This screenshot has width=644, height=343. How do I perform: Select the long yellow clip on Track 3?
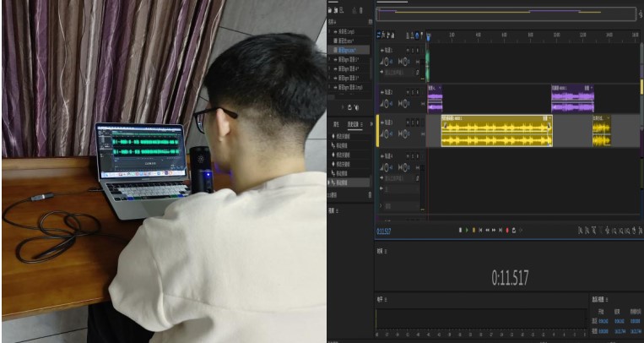(496, 131)
